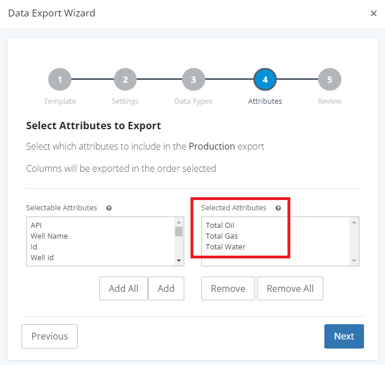This screenshot has height=365, width=385.
Task: Click down arrow of Selectable Attributes scrollbar
Action: pyautogui.click(x=179, y=260)
